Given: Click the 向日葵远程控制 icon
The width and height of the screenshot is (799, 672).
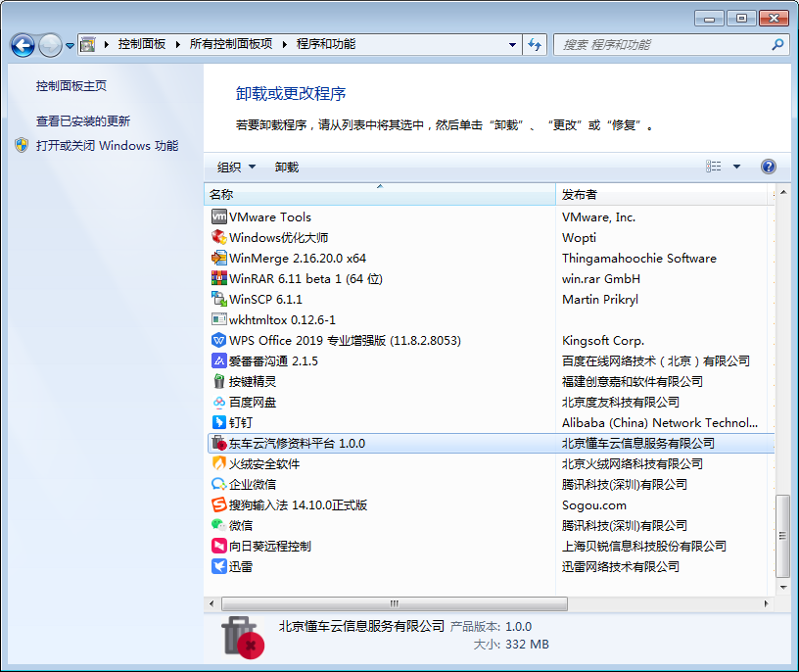Looking at the screenshot, I should (x=218, y=546).
